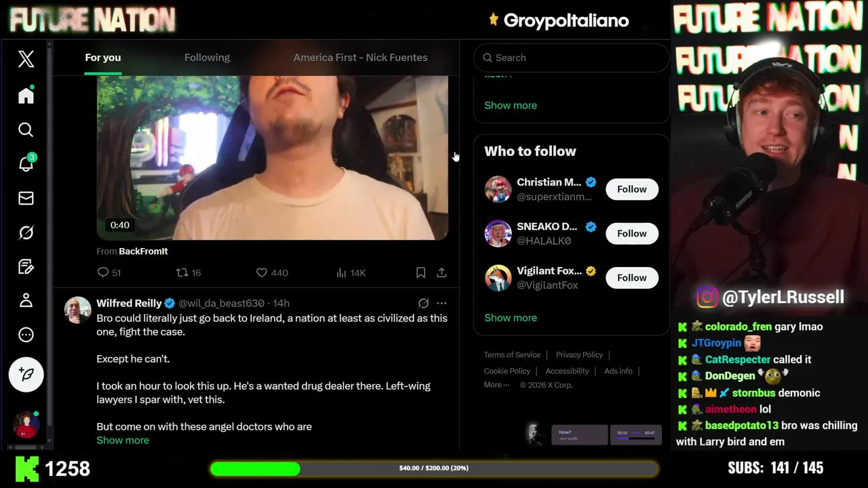This screenshot has height=488, width=868.
Task: Like the video post with 440 likes
Action: coord(272,272)
